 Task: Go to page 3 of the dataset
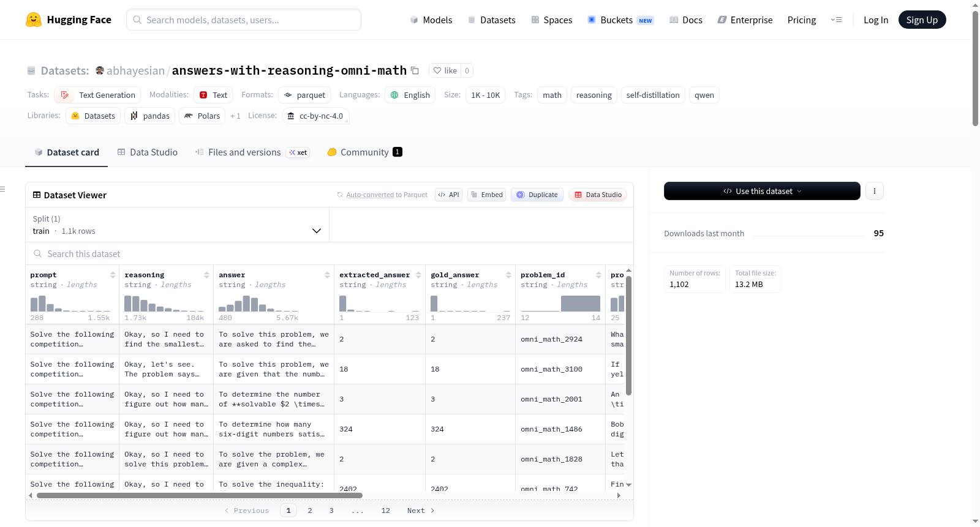click(x=331, y=510)
